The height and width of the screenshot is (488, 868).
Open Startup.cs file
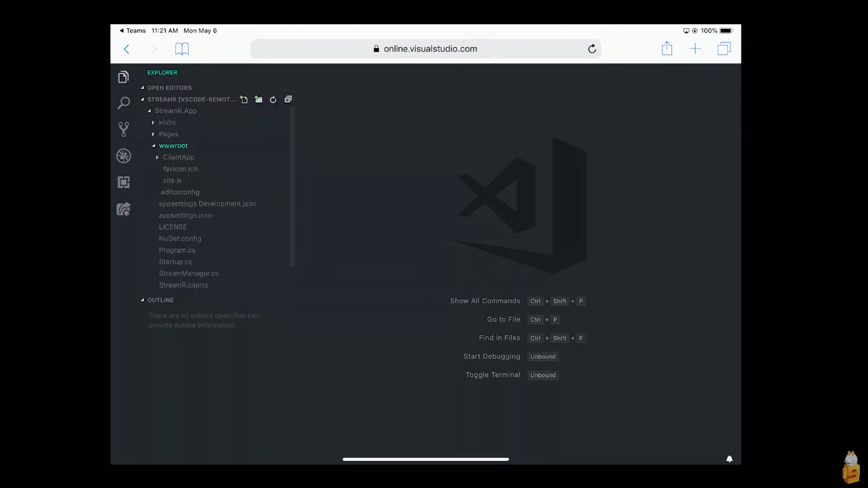click(x=175, y=262)
